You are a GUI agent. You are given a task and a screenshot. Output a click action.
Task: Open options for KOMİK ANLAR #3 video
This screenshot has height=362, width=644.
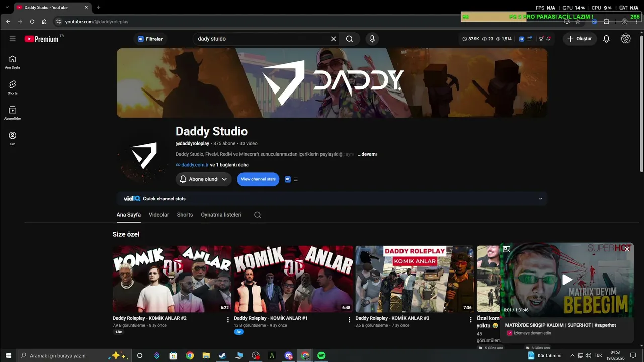[471, 320]
